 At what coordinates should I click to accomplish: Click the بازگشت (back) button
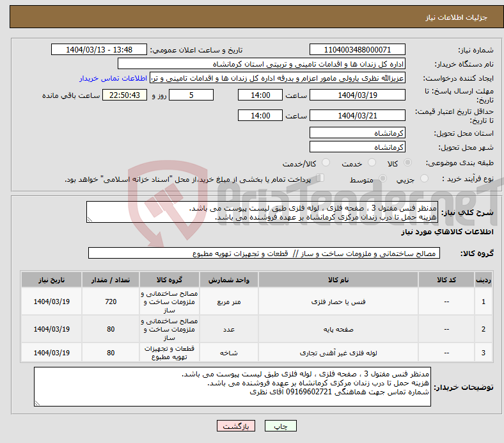tap(236, 426)
